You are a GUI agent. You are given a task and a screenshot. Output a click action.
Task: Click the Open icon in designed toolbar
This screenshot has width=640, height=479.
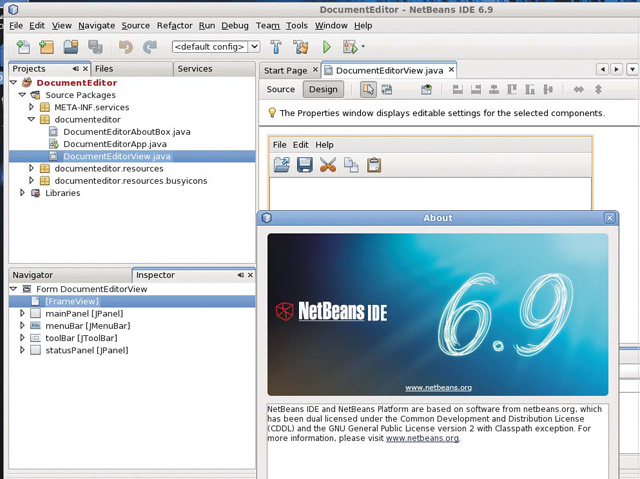[282, 165]
